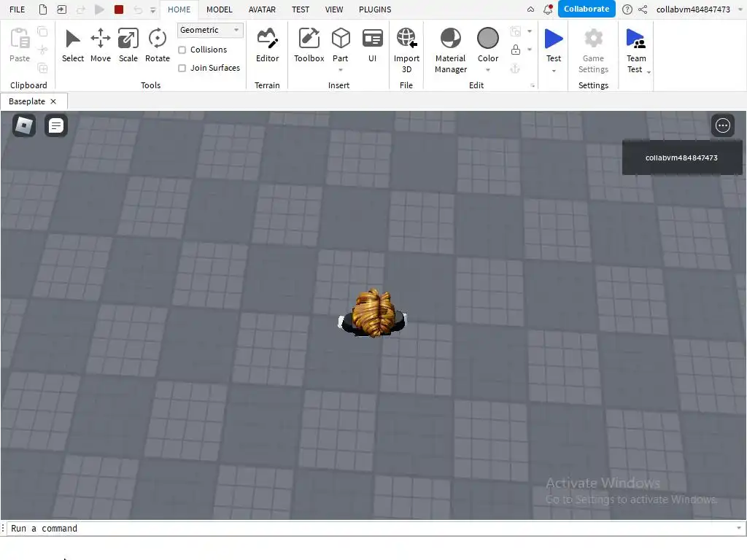
Task: Enable the Collisions checkbox
Action: [x=182, y=50]
